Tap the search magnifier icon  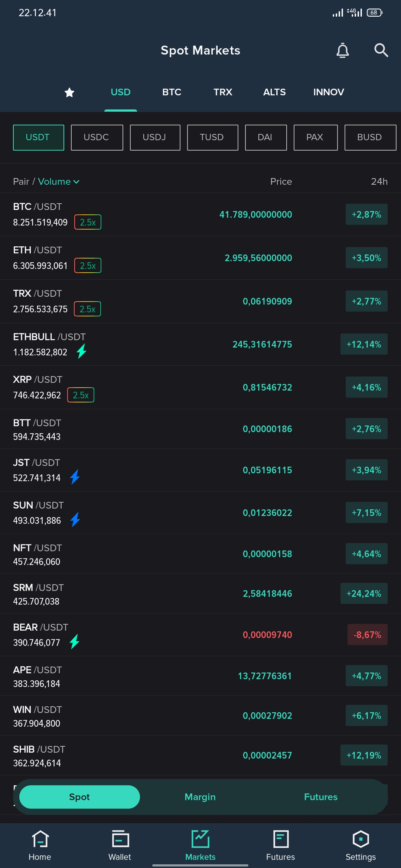point(381,50)
